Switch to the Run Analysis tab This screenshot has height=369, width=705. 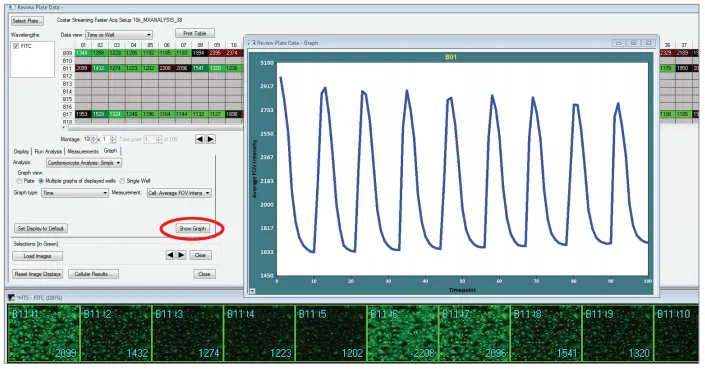(x=48, y=151)
